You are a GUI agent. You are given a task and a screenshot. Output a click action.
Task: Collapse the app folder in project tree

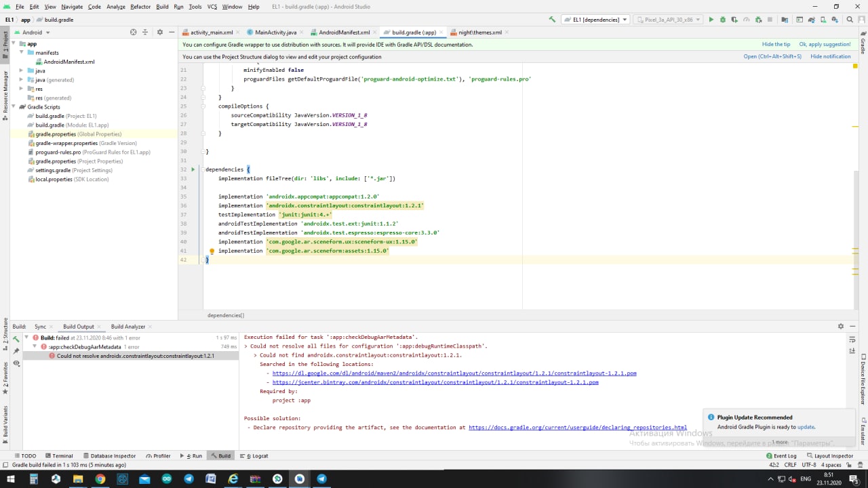tap(14, 43)
